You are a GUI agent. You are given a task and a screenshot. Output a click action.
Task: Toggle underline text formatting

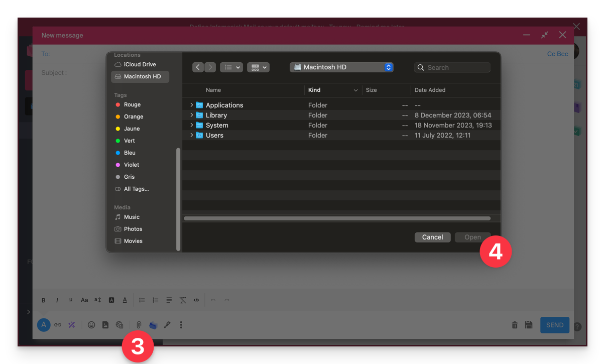click(71, 300)
